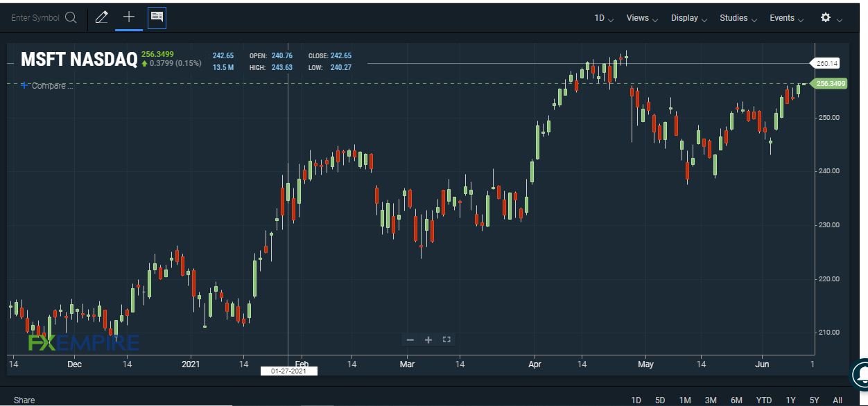The height and width of the screenshot is (406, 868).
Task: Click the 2021 label on the time axis
Action: 191,364
